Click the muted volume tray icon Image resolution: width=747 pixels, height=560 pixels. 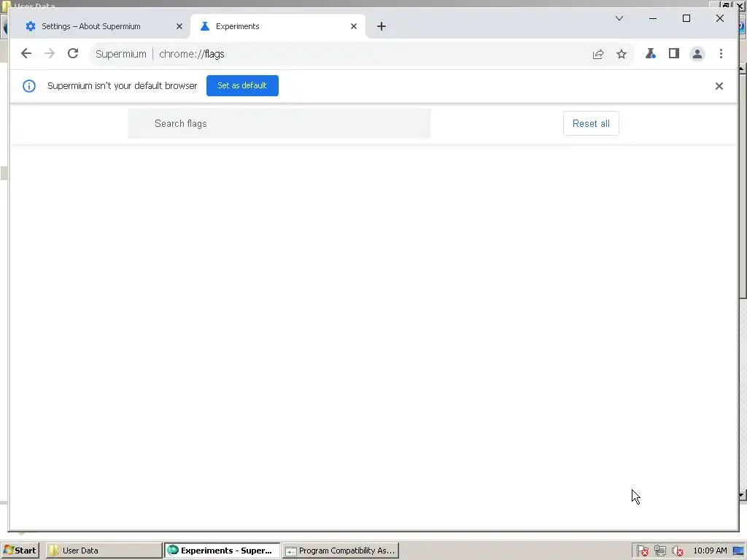coord(677,551)
